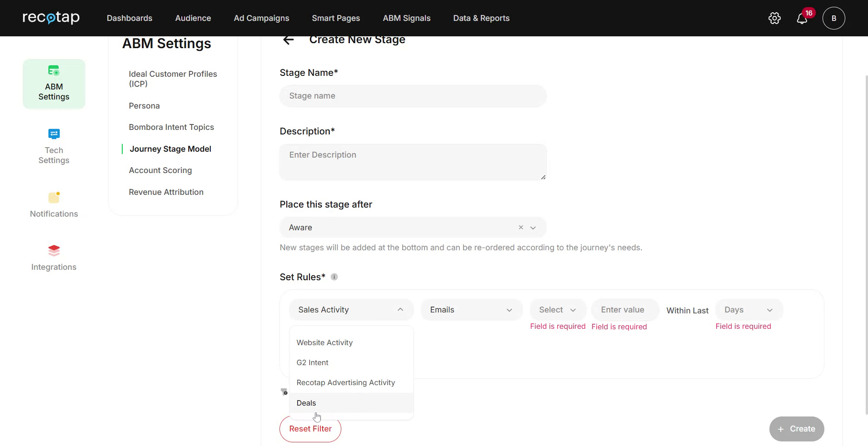Select Deals from the activity list
Screen dimensions: 868x446
306,403
